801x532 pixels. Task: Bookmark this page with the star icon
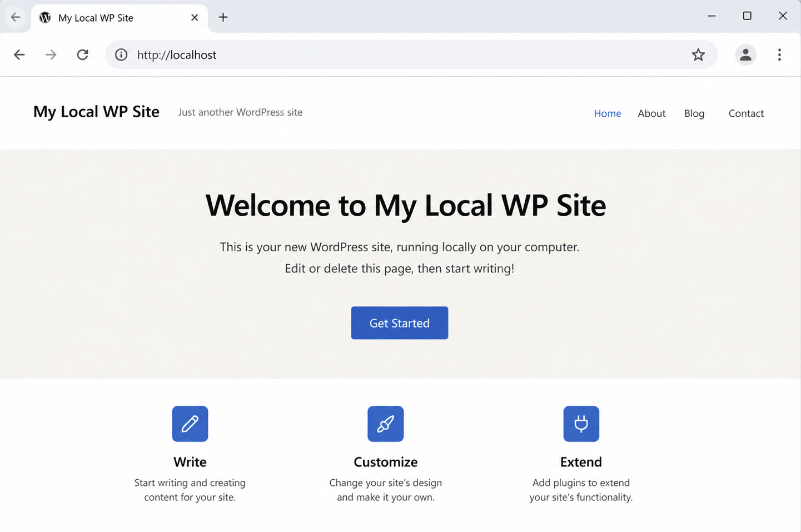(x=698, y=54)
